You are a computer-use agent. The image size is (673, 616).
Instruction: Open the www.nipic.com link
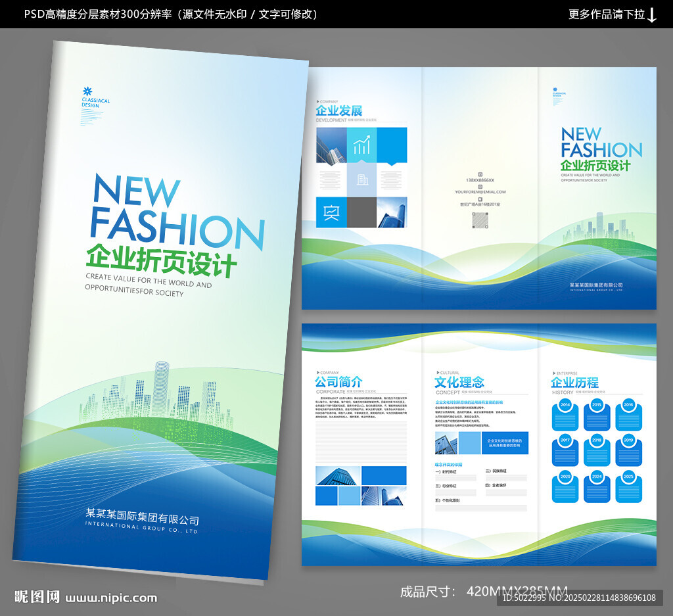[111, 598]
